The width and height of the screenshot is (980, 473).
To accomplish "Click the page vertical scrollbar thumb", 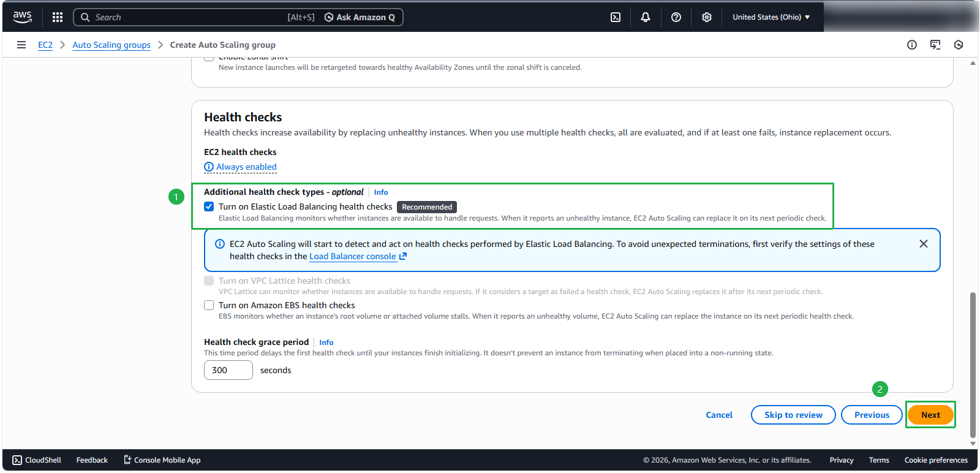I will pyautogui.click(x=973, y=365).
